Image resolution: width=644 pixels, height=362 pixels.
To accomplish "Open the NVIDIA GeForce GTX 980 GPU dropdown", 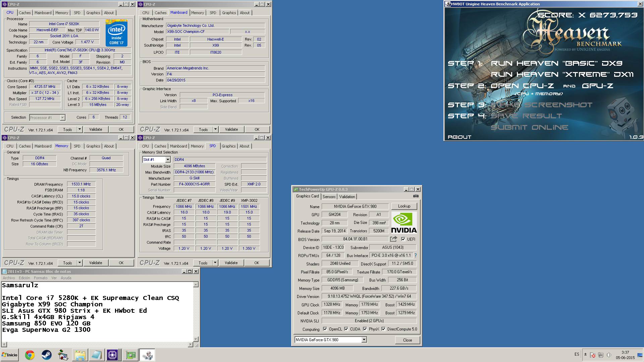I will [364, 340].
